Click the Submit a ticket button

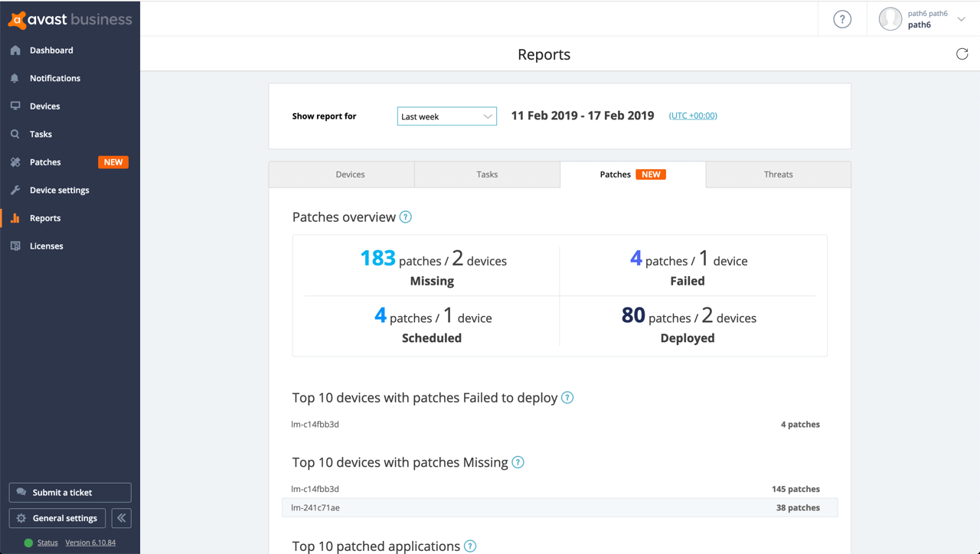coord(70,493)
